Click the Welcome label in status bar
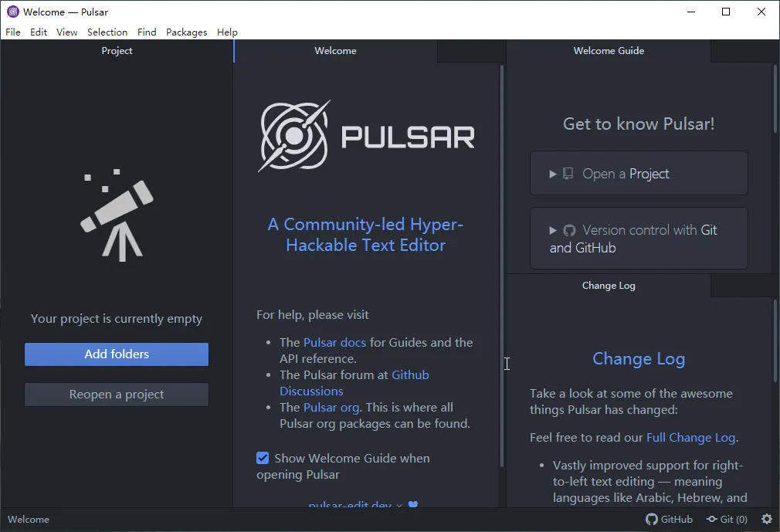Screen dimensions: 780x532 [29, 519]
